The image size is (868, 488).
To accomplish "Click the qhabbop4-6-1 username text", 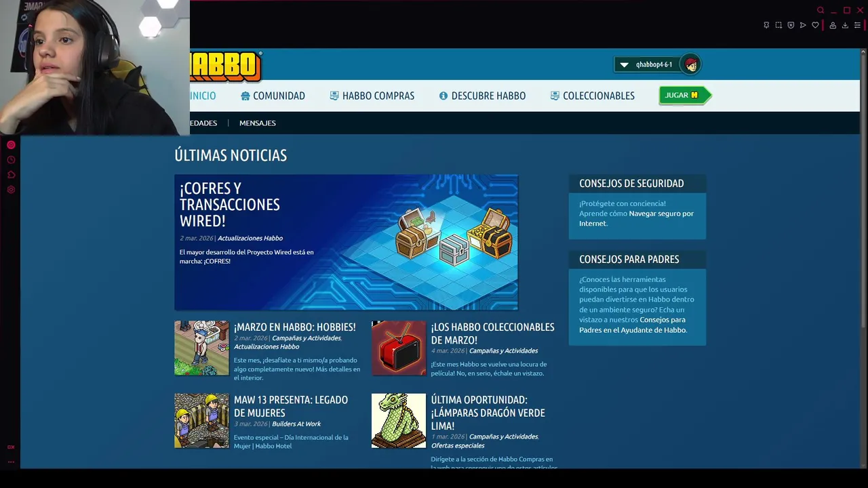I will click(x=654, y=65).
